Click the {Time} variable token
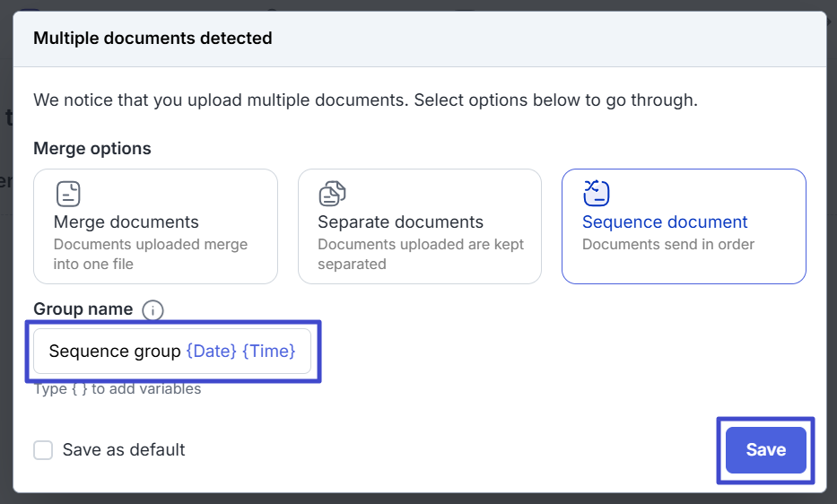 click(268, 352)
